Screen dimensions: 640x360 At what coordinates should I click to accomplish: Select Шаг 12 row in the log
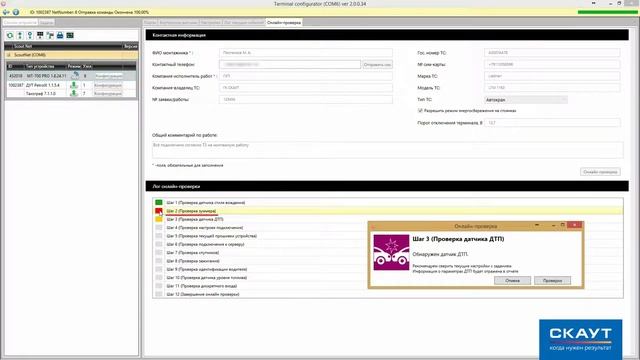388,294
